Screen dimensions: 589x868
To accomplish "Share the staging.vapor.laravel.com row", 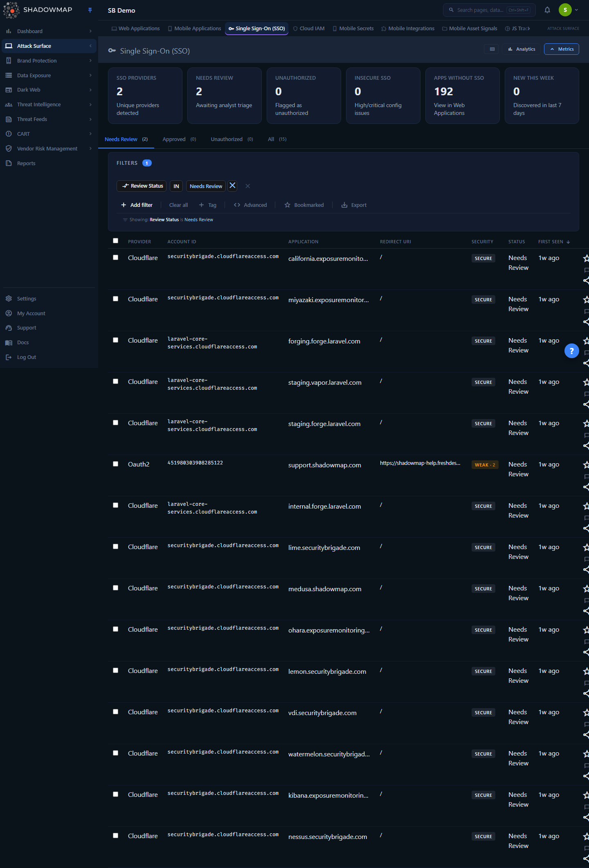I will click(x=586, y=404).
